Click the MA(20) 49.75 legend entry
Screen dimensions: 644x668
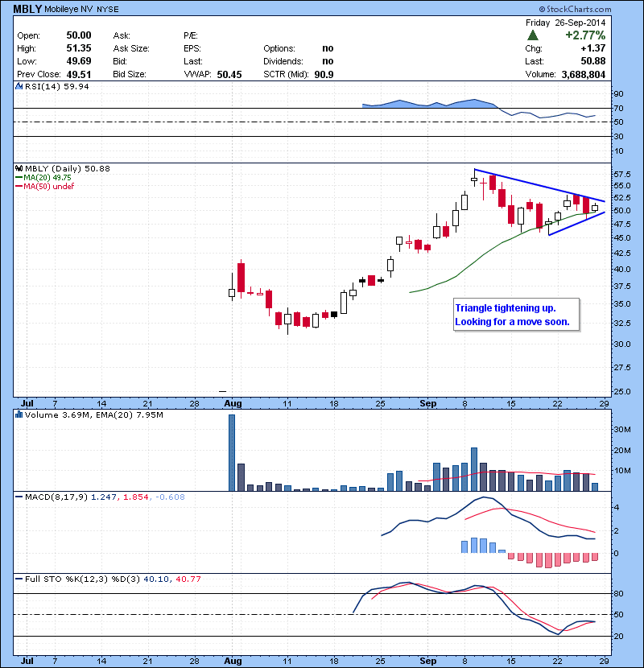[43, 178]
